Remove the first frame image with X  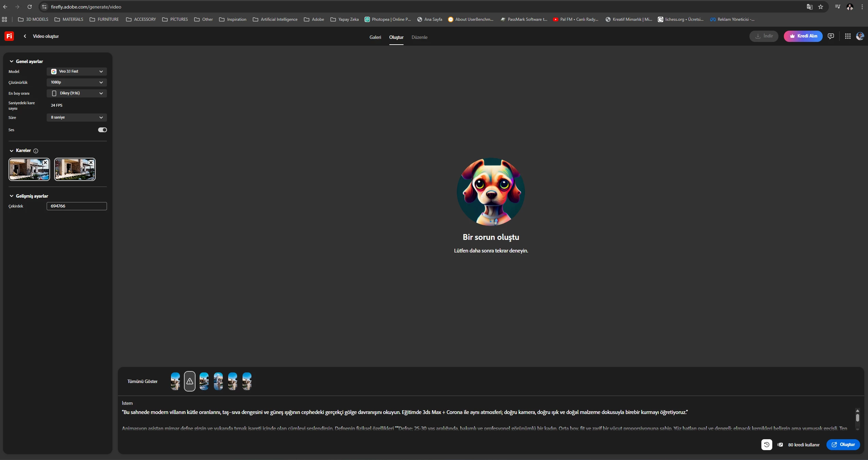tap(45, 163)
